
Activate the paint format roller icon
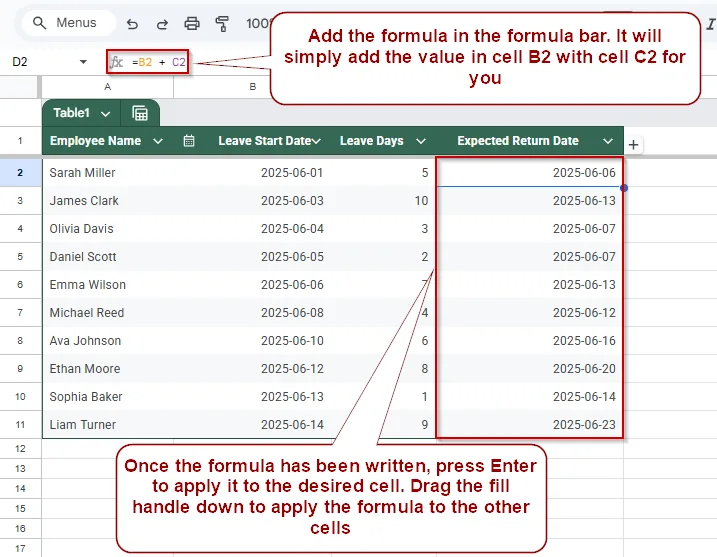pos(222,23)
